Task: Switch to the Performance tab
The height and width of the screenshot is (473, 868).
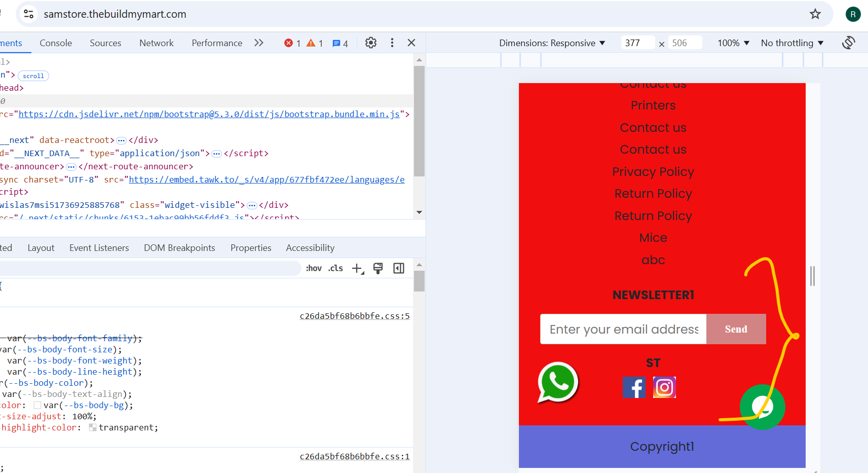Action: click(217, 43)
